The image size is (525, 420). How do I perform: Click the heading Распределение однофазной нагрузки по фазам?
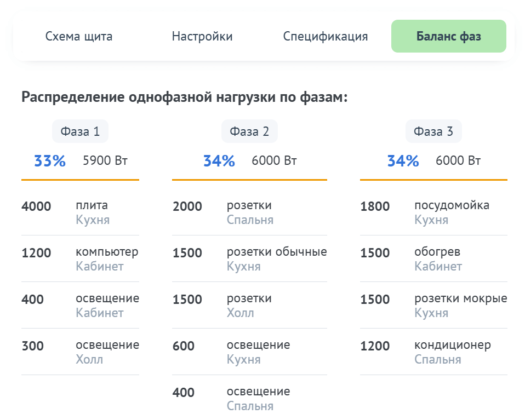(185, 97)
